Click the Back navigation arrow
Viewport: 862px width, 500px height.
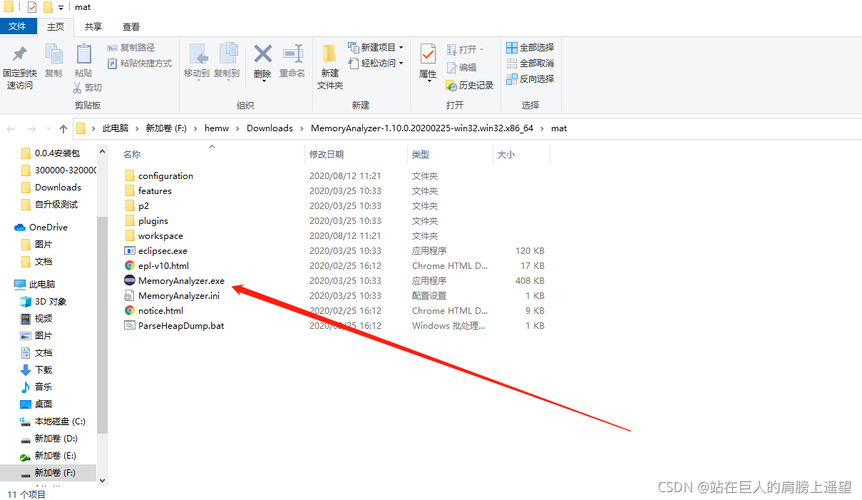coord(10,129)
